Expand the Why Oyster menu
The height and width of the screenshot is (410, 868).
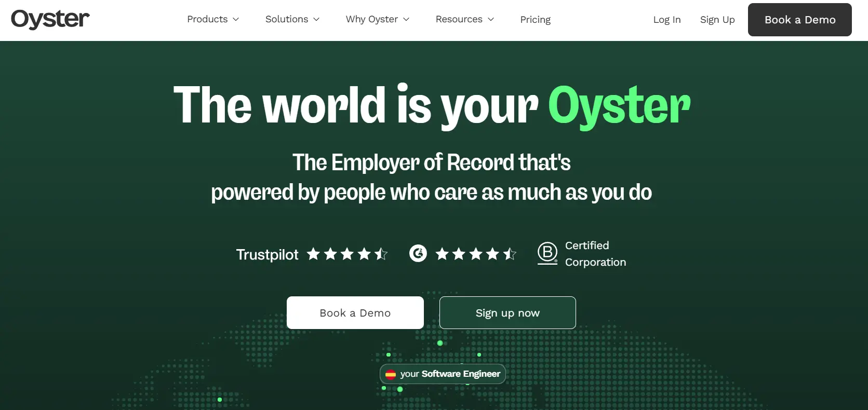(378, 19)
